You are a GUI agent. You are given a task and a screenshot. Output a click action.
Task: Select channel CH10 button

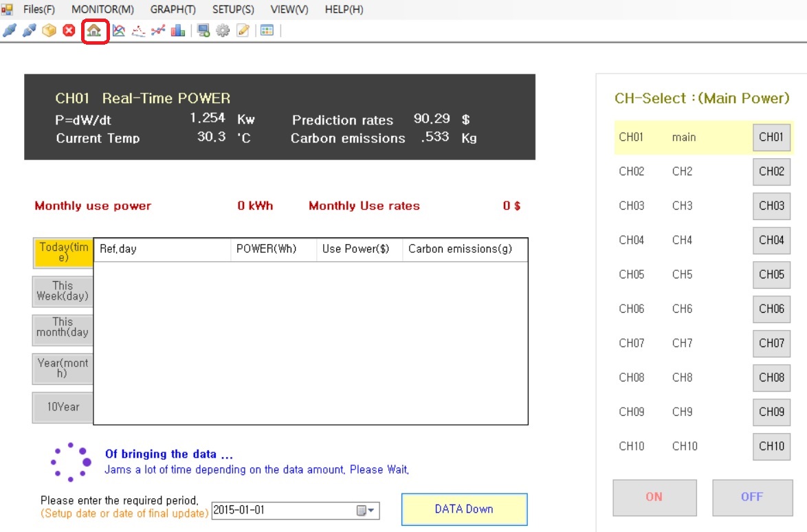[x=771, y=446]
